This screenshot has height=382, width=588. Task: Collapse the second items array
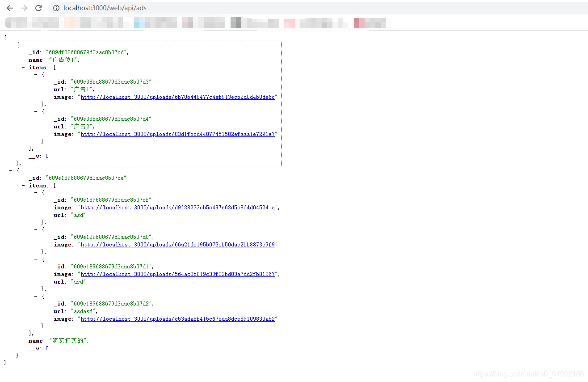click(23, 186)
